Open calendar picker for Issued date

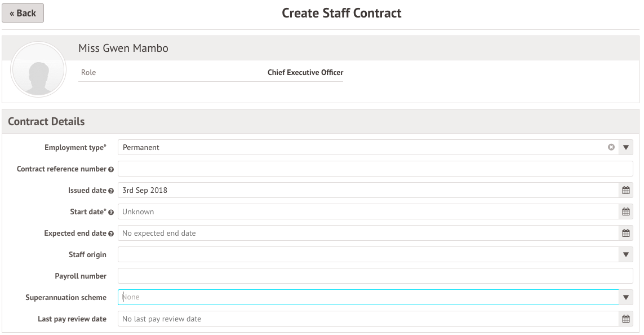(625, 190)
